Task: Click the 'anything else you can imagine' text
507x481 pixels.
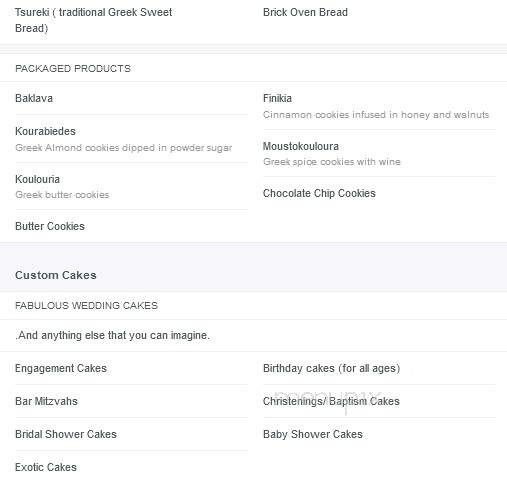Action: point(112,335)
